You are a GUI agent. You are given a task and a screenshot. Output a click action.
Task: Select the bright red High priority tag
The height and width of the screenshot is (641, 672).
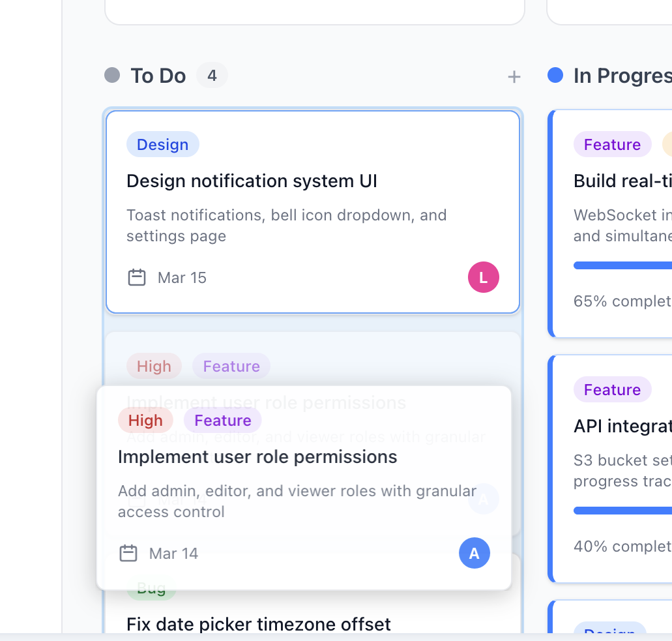[145, 421]
